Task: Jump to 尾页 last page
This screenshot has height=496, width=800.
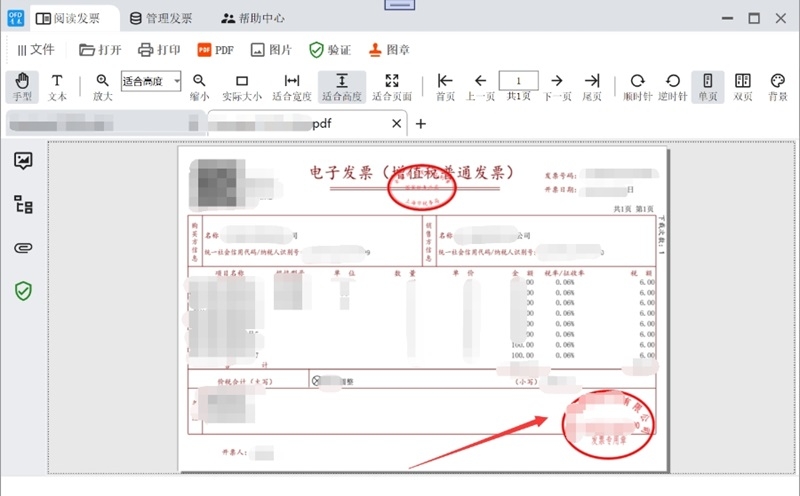Action: coord(592,87)
